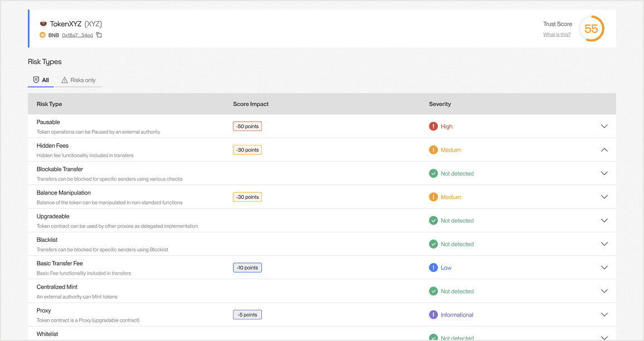Click the red High severity icon for Pausable
Image resolution: width=644 pixels, height=341 pixels.
point(433,126)
